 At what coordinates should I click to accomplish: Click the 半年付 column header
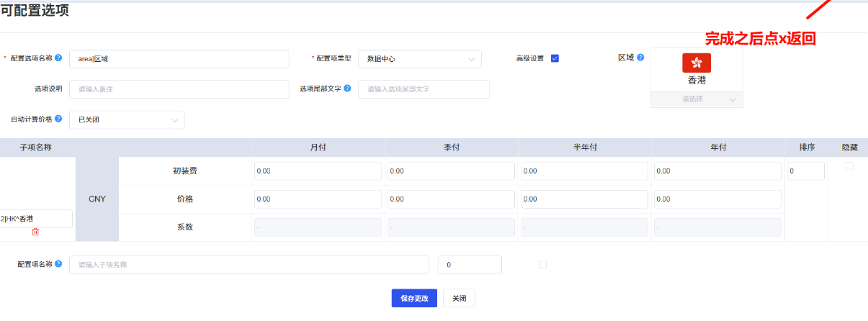pos(584,148)
